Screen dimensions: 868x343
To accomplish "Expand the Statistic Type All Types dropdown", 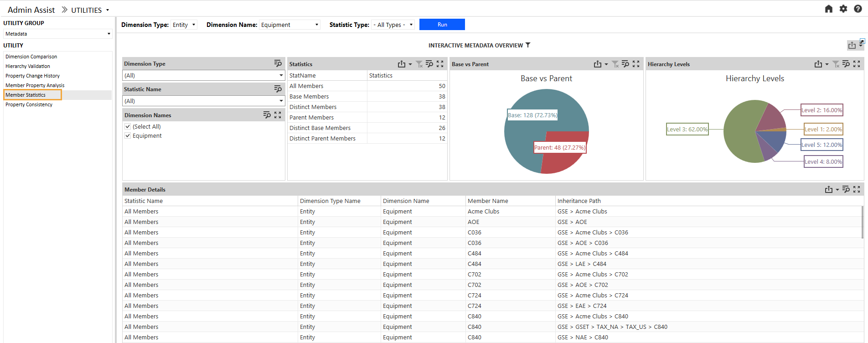I will click(393, 25).
